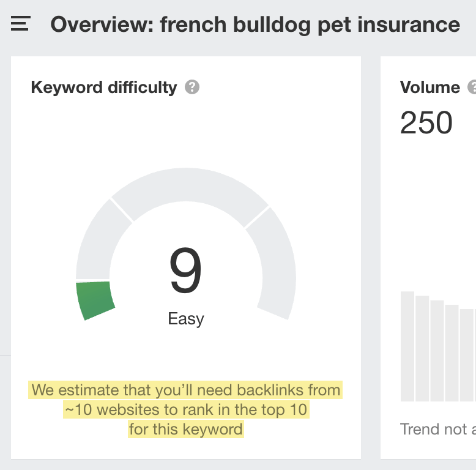Click the help icon beside Volume
This screenshot has width=476, height=470.
(472, 88)
